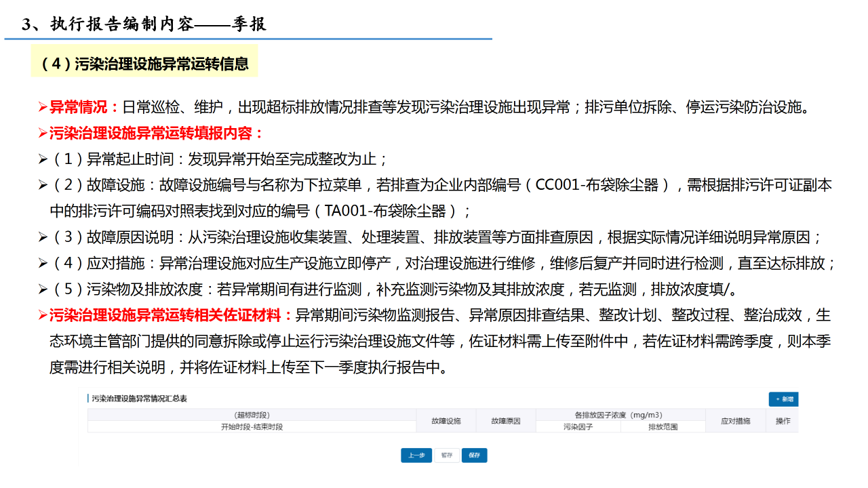Click the arrow bullet before (1)异常起止时间
The height and width of the screenshot is (488, 868).
[43, 160]
